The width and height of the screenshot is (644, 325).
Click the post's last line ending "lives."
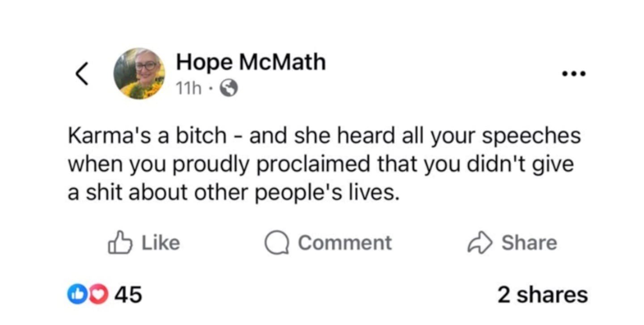click(233, 193)
